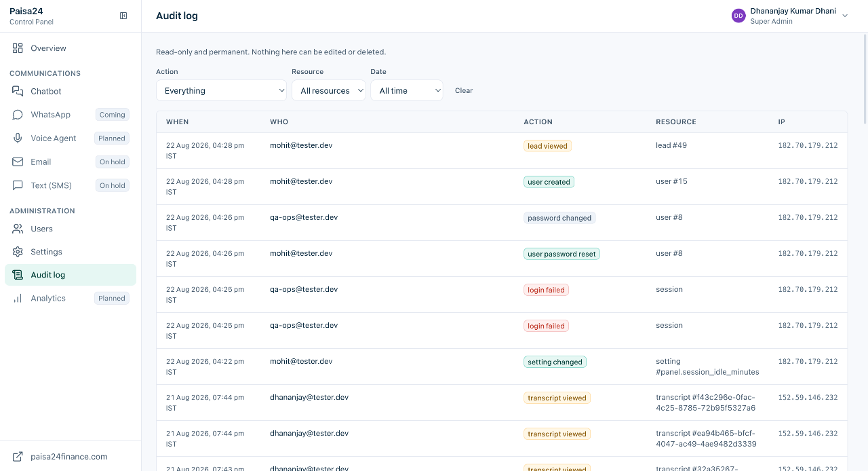Click the ACTION column header
This screenshot has height=471, width=868.
(x=538, y=122)
